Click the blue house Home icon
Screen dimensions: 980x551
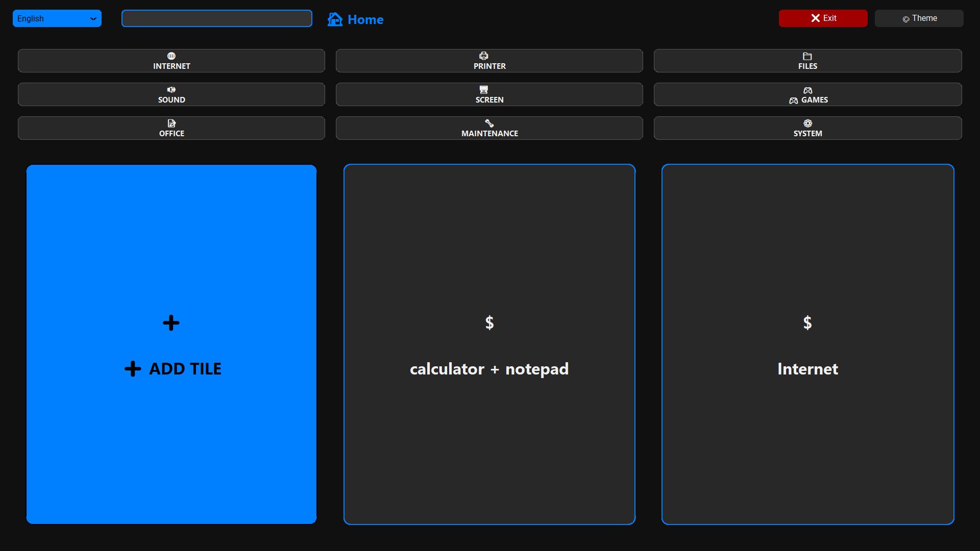[335, 19]
